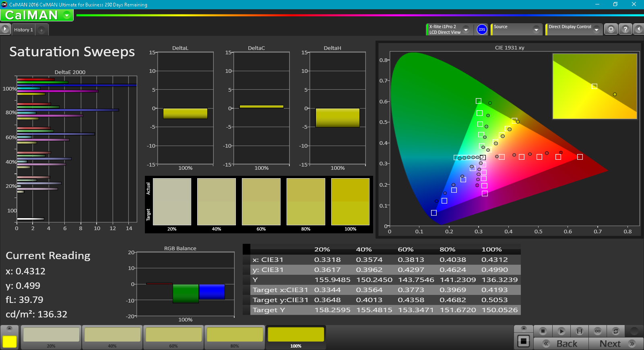The image size is (644, 350).
Task: Click the blue 231 meter badge
Action: [x=482, y=29]
